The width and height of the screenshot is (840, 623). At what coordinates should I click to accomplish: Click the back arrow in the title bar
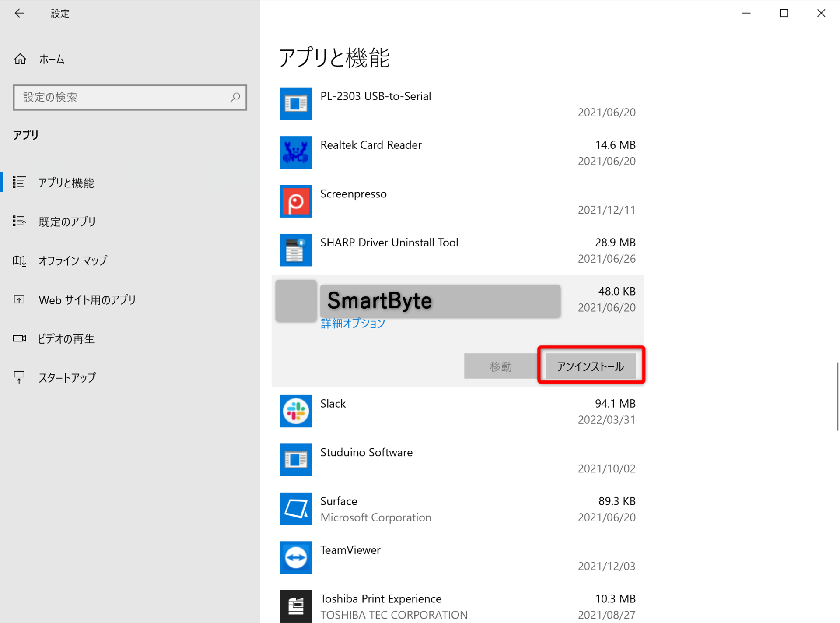point(19,13)
